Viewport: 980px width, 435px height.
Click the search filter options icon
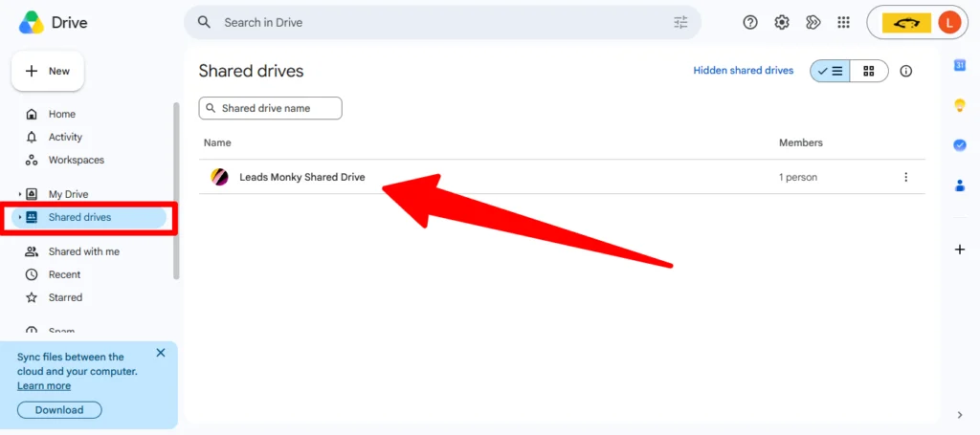pyautogui.click(x=680, y=23)
